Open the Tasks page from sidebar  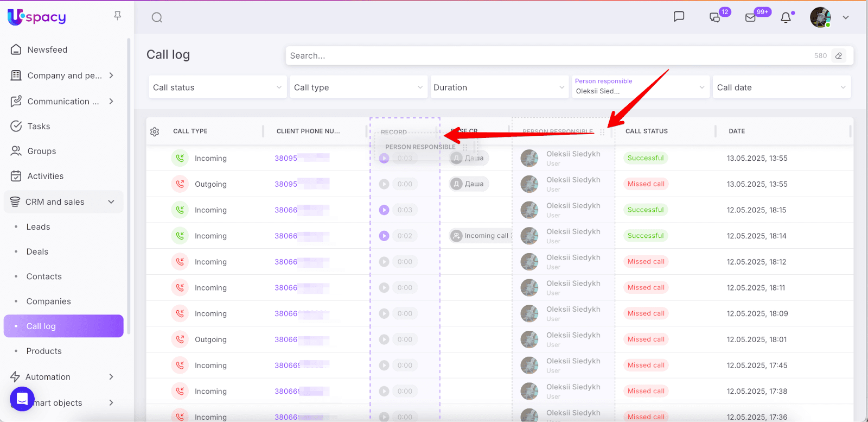pos(39,127)
